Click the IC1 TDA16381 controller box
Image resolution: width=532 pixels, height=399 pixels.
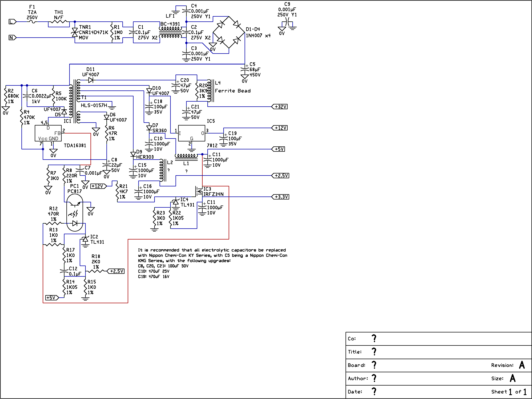[x=48, y=133]
